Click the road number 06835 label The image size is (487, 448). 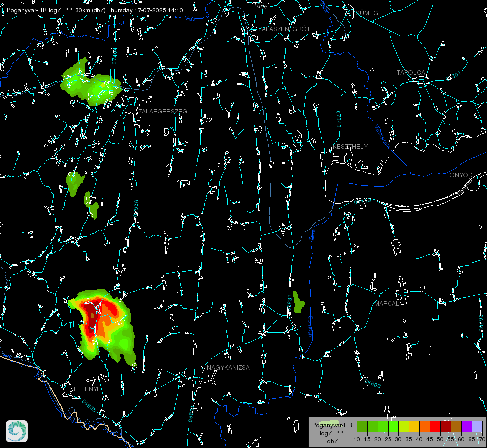pyautogui.click(x=89, y=406)
